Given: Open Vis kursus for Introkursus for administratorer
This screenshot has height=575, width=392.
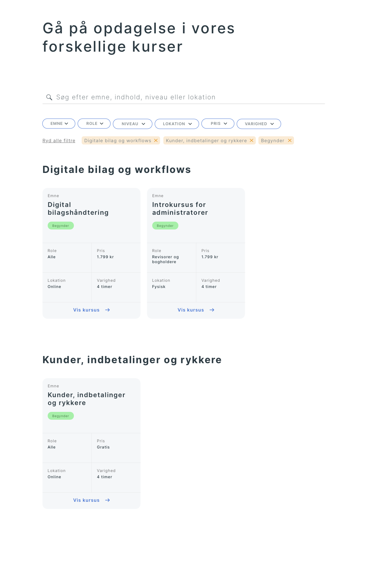Looking at the screenshot, I should [x=196, y=310].
